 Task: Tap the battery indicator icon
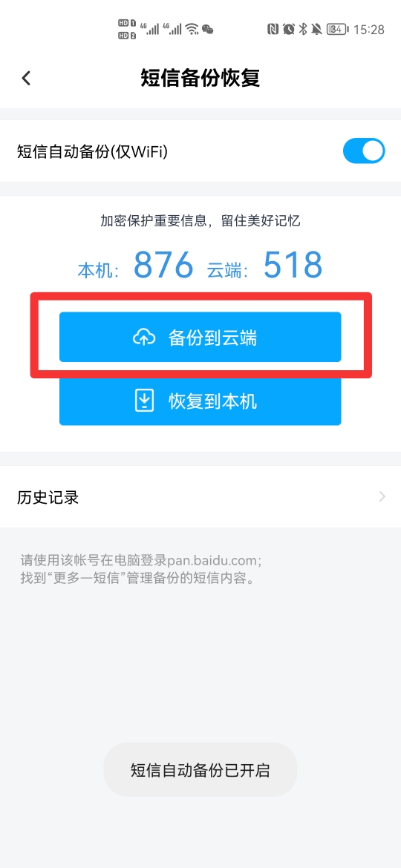(337, 30)
